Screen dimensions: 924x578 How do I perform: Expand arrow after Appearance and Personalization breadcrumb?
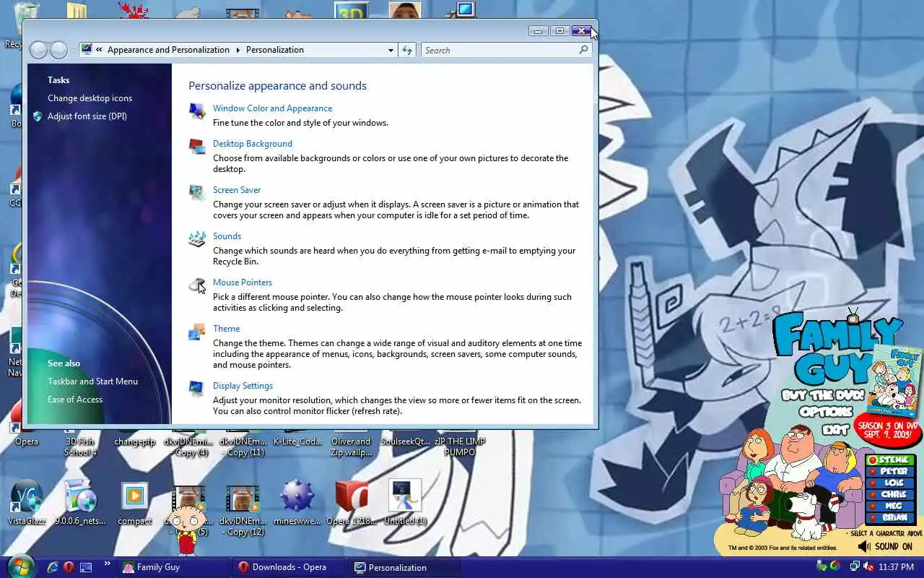pos(237,50)
